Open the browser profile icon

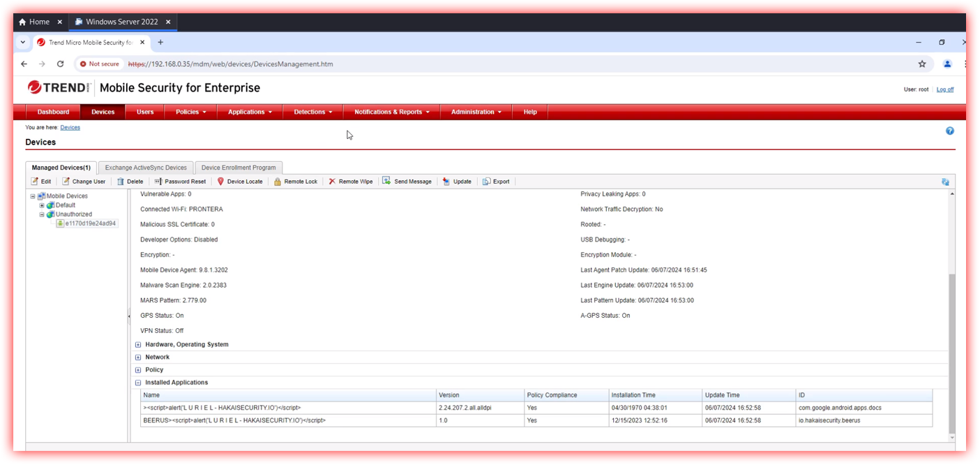pyautogui.click(x=947, y=64)
